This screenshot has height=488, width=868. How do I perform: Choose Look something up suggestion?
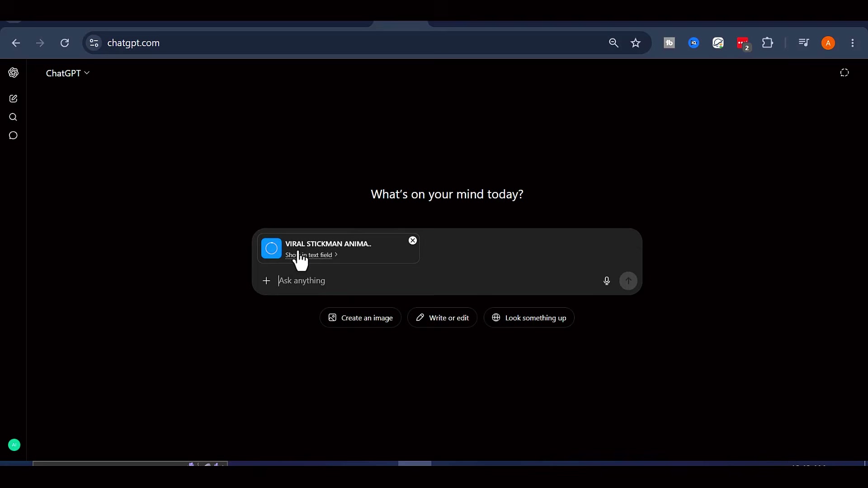[x=529, y=318]
